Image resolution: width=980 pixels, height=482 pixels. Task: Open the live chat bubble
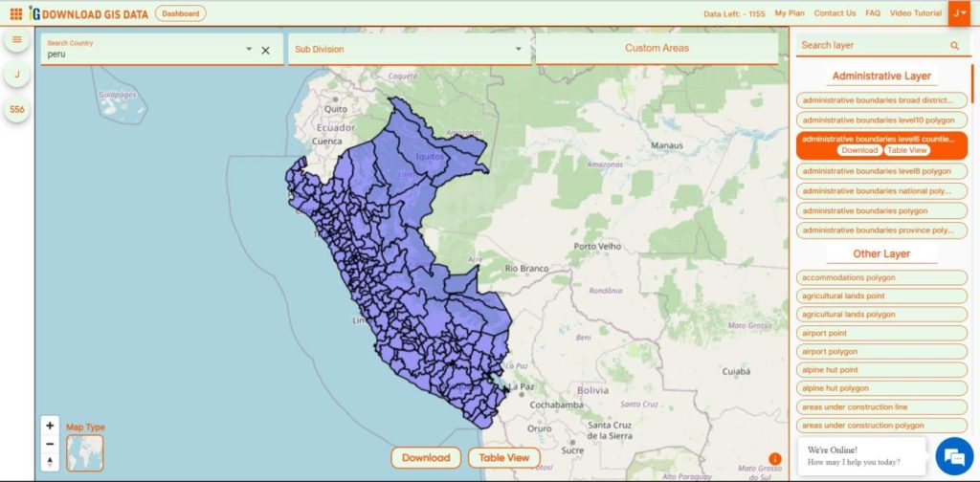[x=954, y=456]
